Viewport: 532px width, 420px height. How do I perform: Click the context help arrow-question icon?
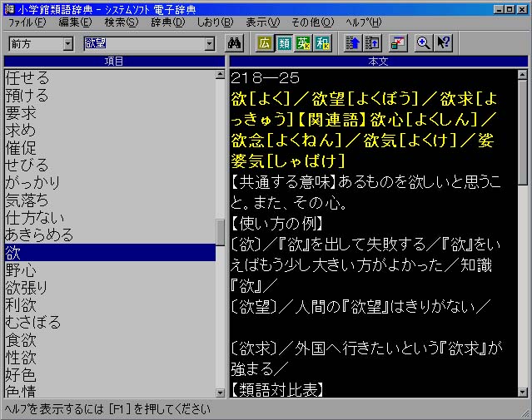click(x=445, y=43)
